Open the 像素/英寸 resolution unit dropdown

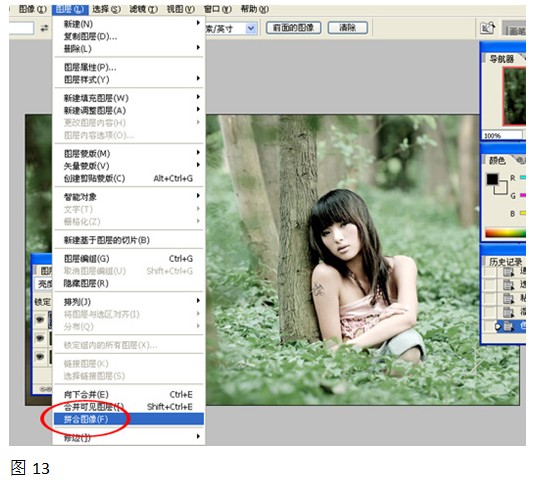(x=251, y=28)
